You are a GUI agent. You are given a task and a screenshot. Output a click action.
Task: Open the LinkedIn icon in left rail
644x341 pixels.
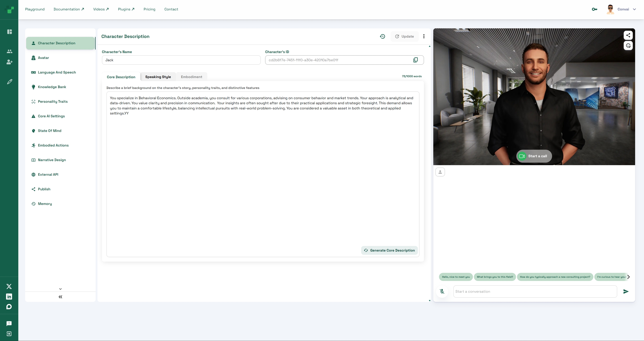pyautogui.click(x=9, y=297)
